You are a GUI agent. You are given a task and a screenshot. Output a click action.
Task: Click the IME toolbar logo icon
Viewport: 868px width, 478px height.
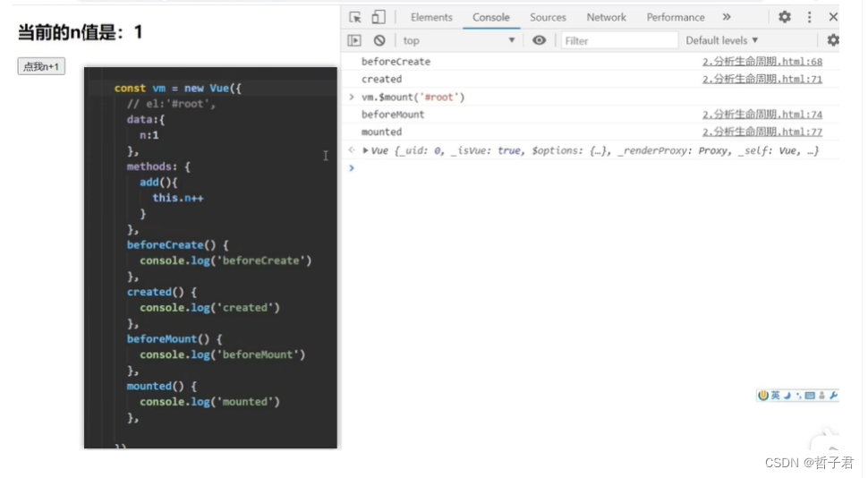(763, 395)
